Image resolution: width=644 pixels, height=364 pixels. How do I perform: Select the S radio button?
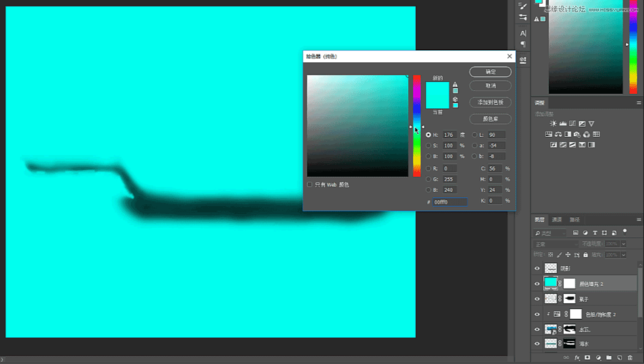(x=429, y=145)
